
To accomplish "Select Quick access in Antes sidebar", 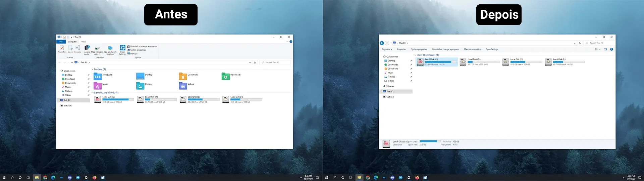I will [x=68, y=71].
